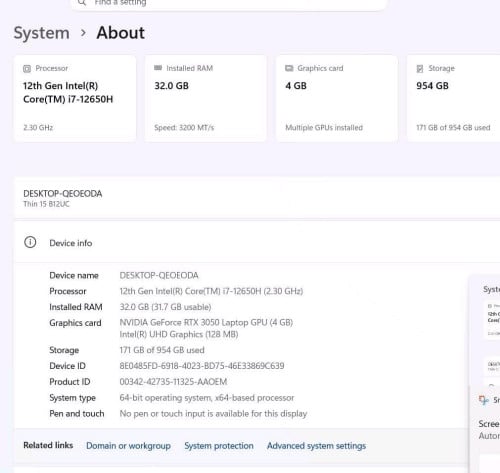Click the Processor chip icon

tap(27, 69)
